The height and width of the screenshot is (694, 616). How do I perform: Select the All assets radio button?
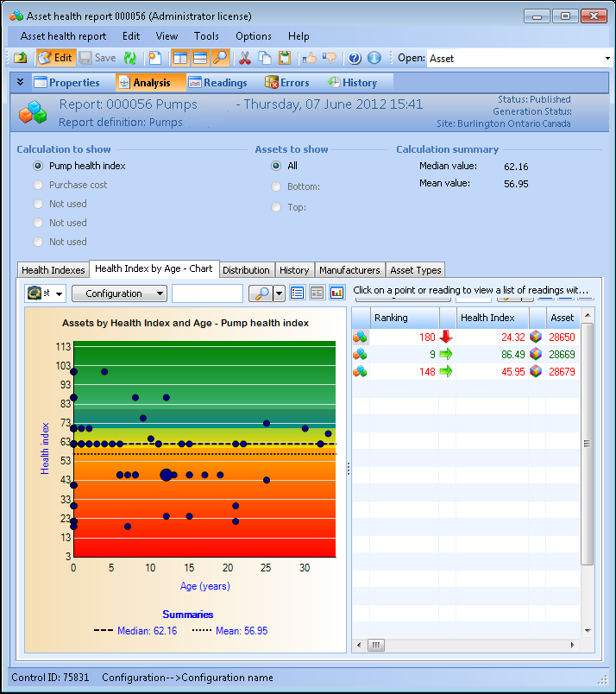coord(276,166)
